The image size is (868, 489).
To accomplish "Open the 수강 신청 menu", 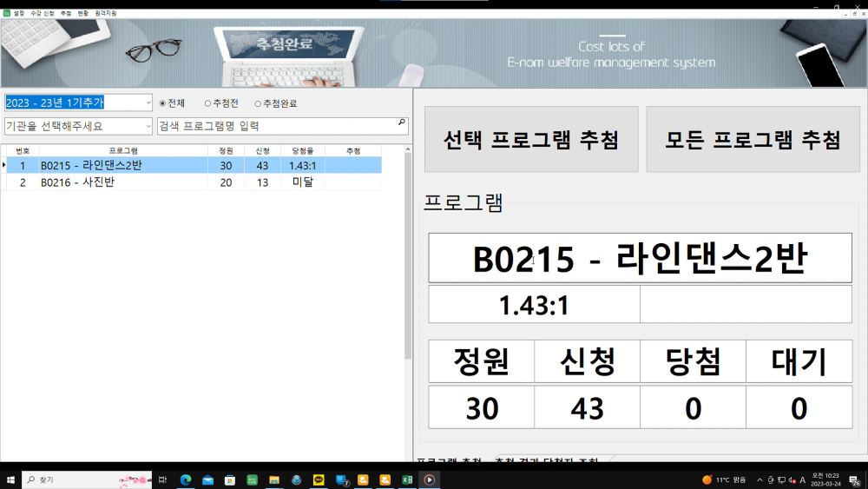I will (42, 13).
